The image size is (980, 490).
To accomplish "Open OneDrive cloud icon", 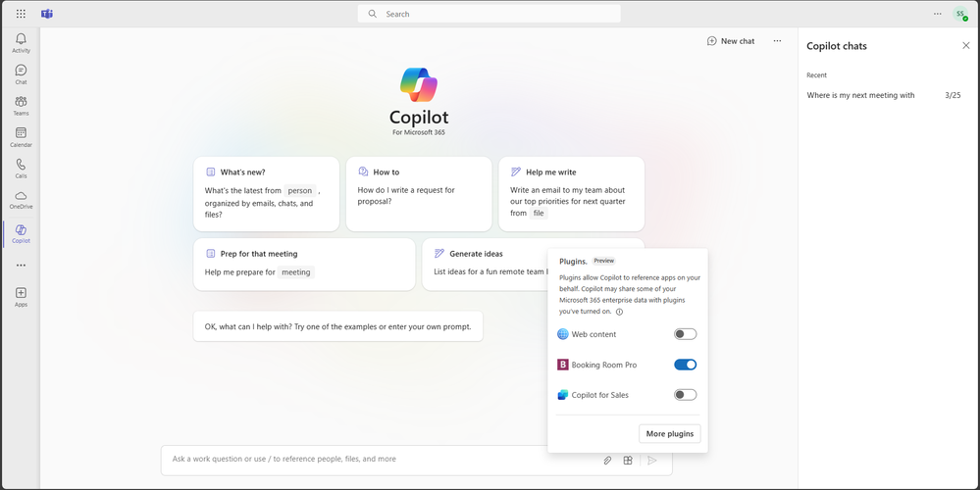I will pyautogui.click(x=21, y=199).
